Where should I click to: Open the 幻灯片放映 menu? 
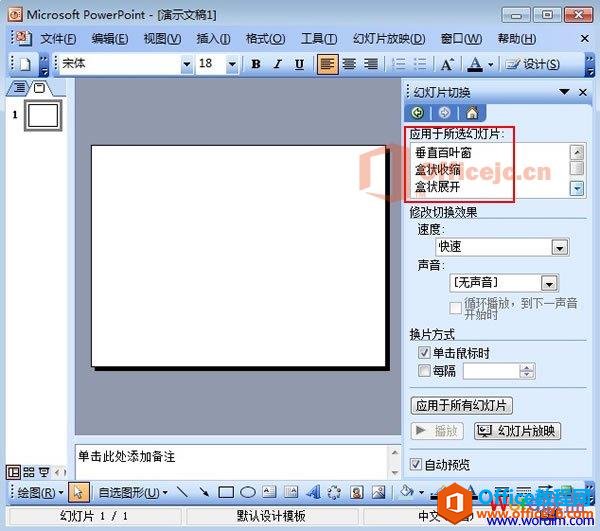coord(389,39)
